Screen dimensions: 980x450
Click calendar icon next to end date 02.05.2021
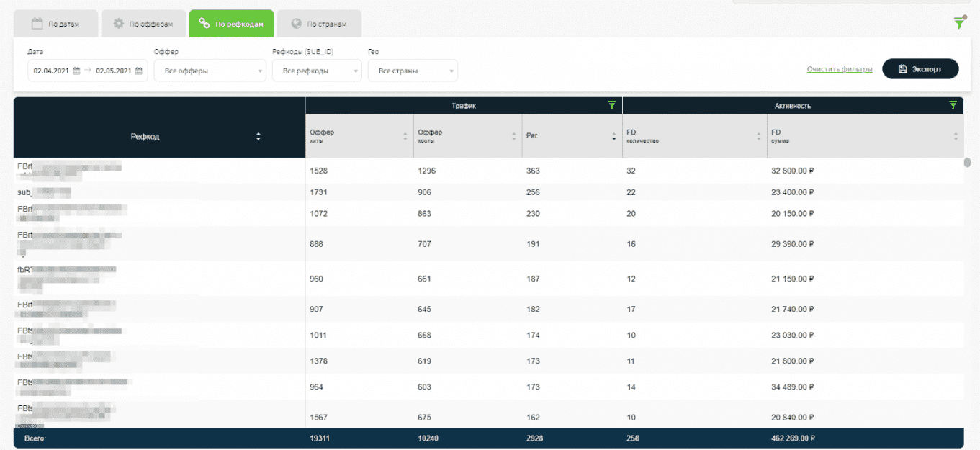click(x=138, y=71)
